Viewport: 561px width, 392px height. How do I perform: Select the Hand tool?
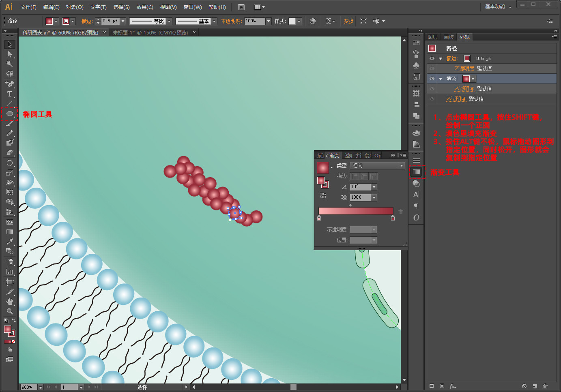pos(10,302)
